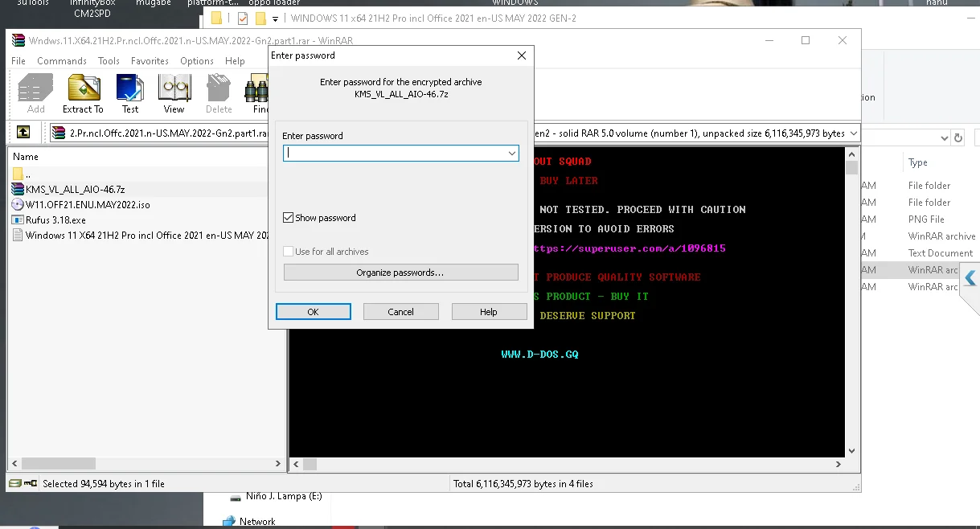
Task: Open the Commands menu
Action: (62, 61)
